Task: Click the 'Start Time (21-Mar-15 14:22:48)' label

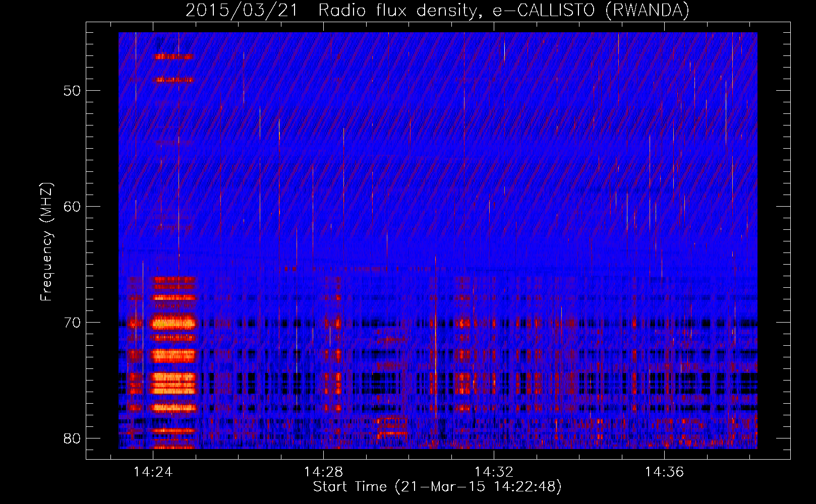Action: (437, 487)
